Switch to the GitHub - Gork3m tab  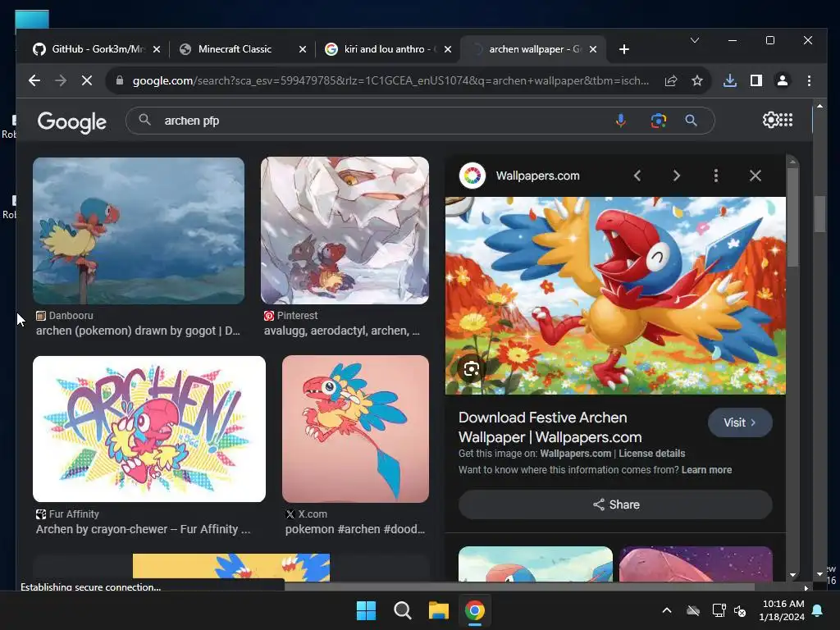pos(97,49)
